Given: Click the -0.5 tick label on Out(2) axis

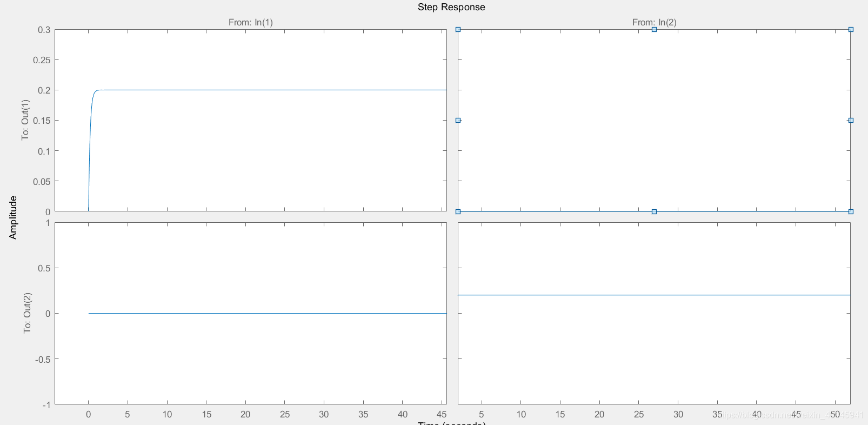Looking at the screenshot, I should [43, 359].
